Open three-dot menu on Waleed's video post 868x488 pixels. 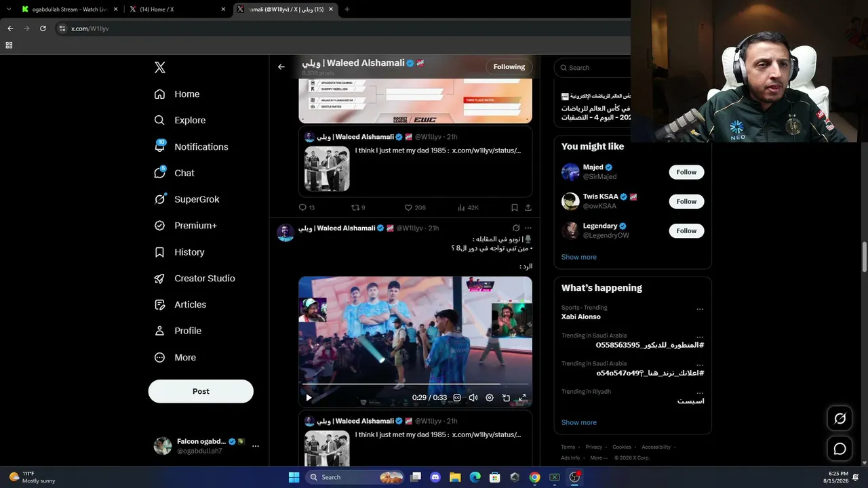point(528,228)
